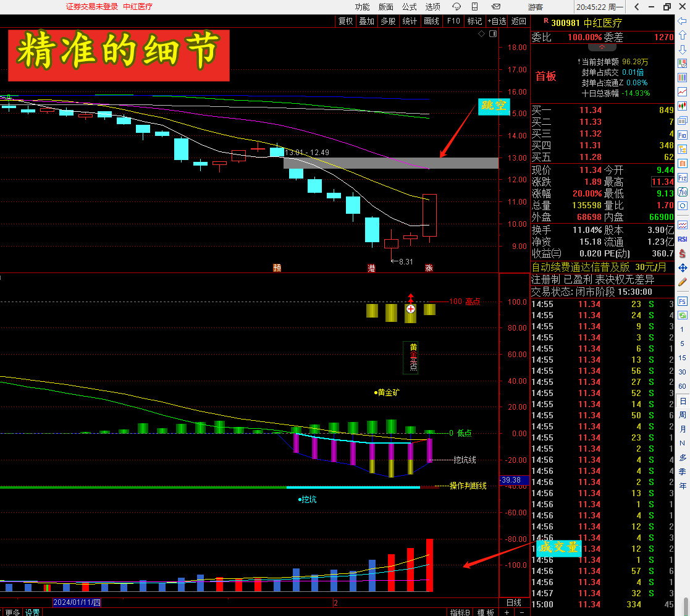
Task: Open the color grid quotes list icon
Action: 682,64
